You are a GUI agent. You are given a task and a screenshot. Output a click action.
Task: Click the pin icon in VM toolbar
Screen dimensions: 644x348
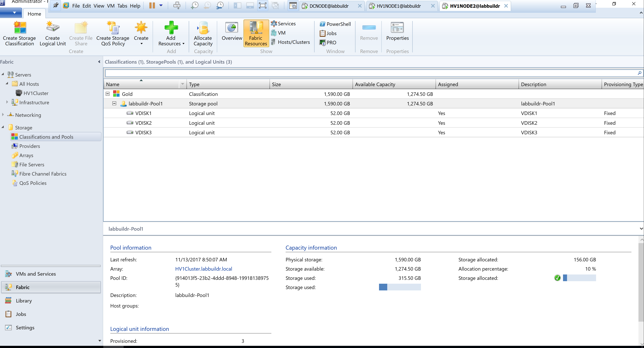tap(56, 6)
